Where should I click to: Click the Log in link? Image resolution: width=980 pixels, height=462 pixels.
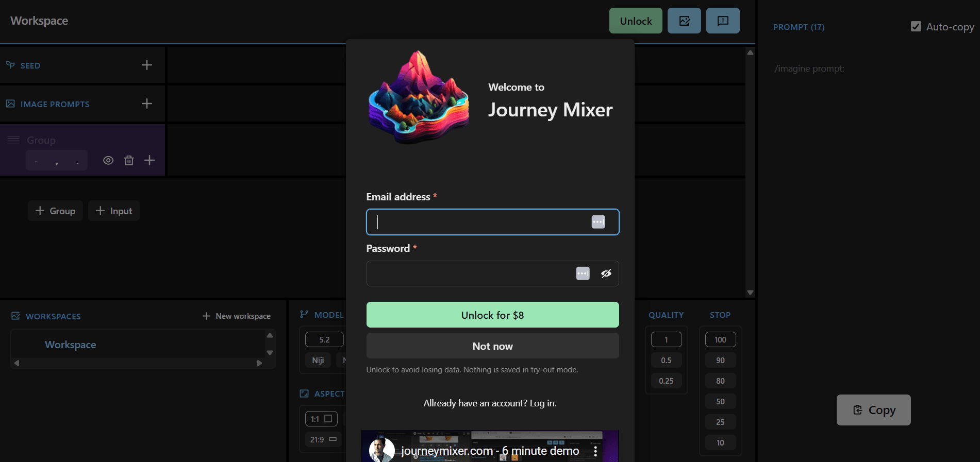point(543,403)
